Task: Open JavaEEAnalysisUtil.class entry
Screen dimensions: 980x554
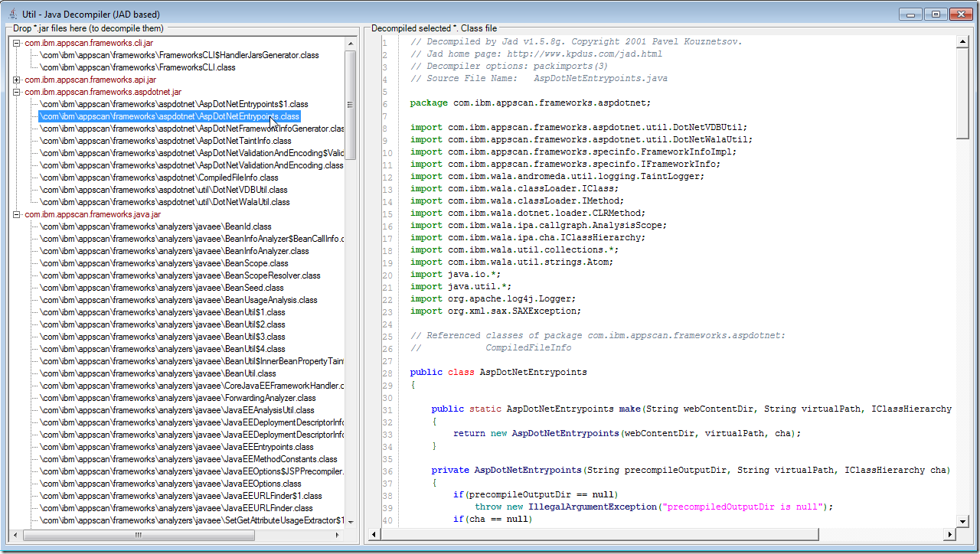Action: coord(177,410)
